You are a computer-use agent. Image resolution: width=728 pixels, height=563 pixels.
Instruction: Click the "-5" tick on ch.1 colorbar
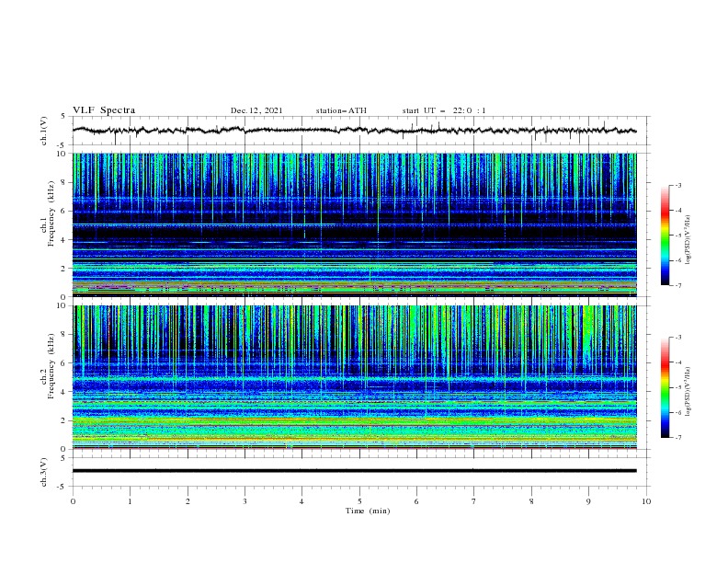tap(677, 236)
